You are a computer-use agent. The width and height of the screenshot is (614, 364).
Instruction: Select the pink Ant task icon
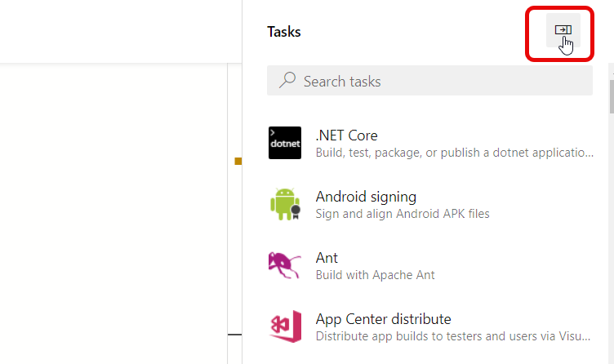tap(285, 265)
